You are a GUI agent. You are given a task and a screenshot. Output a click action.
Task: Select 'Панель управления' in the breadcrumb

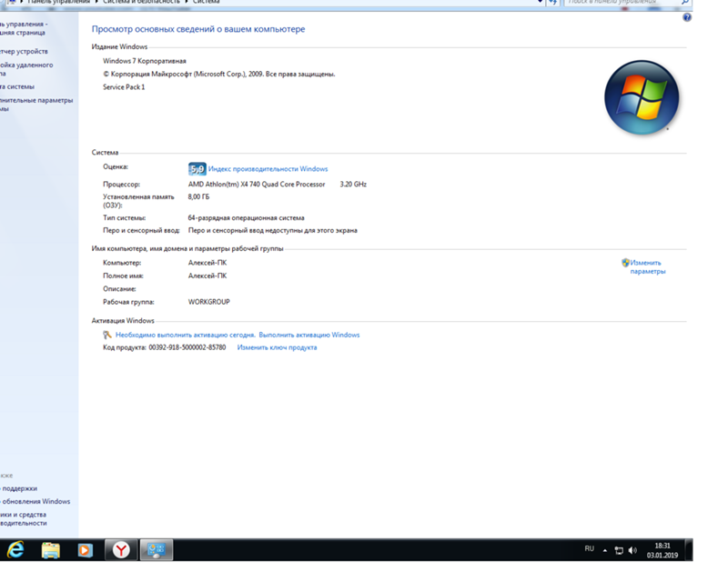point(58,3)
